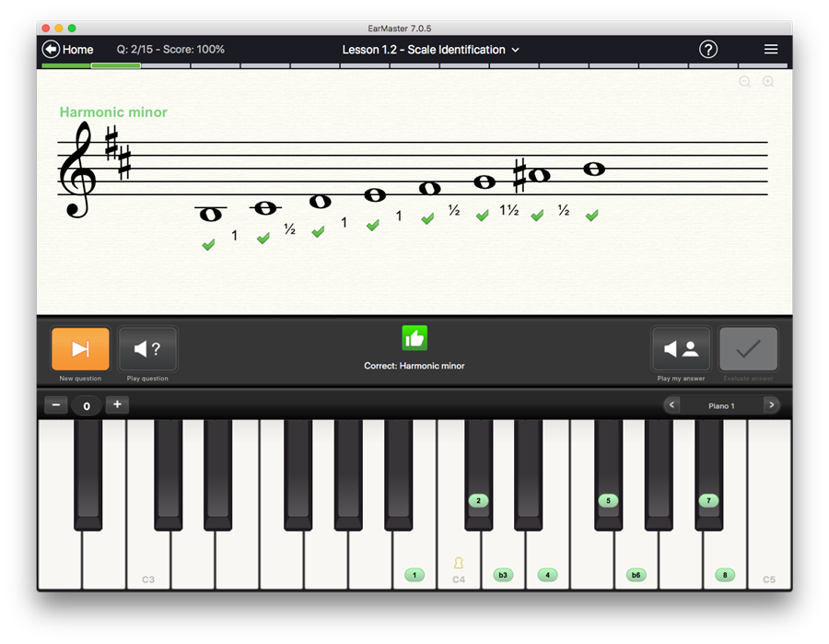
Task: Click the Play my answer icon
Action: coord(681,349)
